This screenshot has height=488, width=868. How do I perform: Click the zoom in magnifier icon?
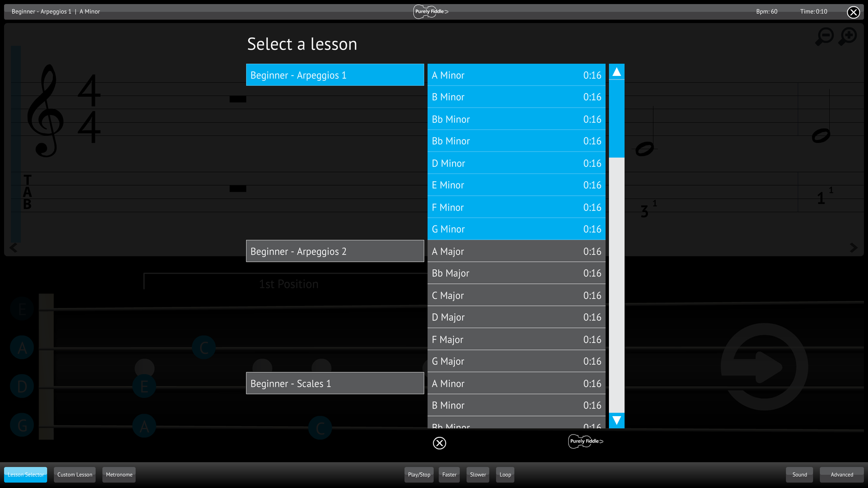click(847, 36)
